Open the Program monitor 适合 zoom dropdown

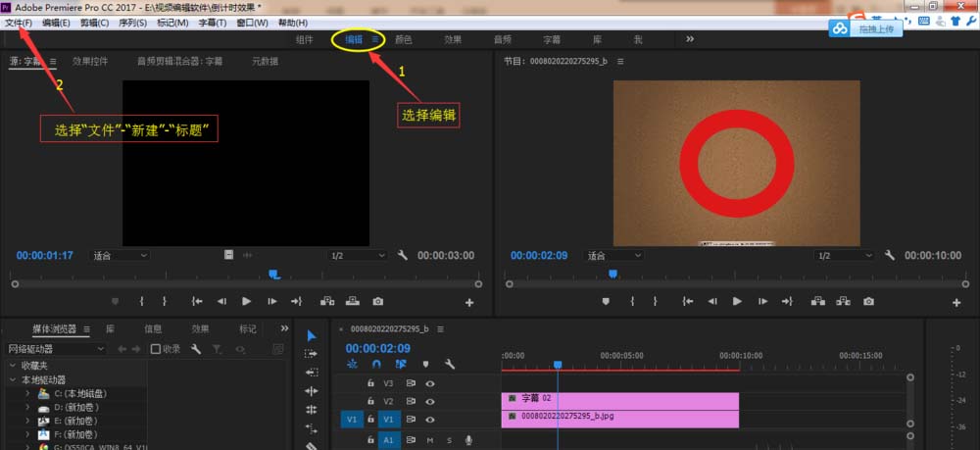[x=613, y=255]
